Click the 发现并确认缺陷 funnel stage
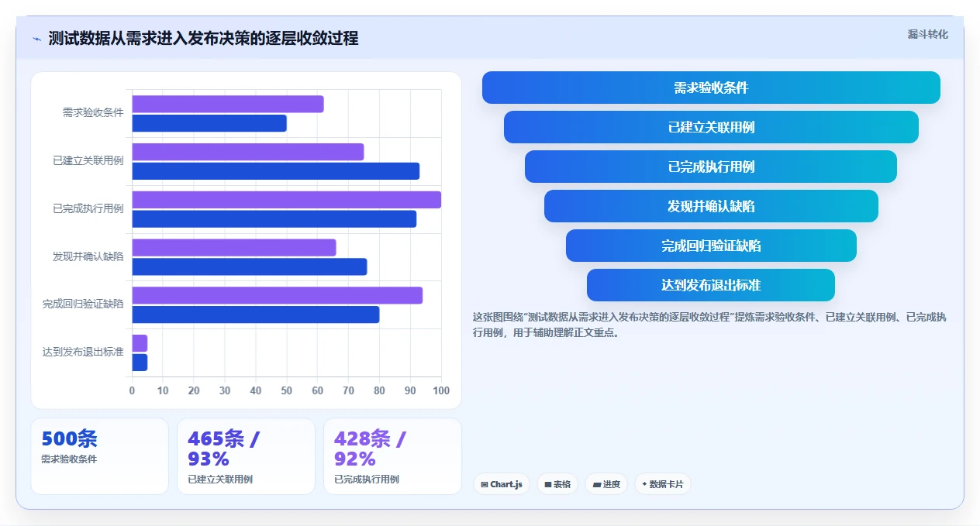The height and width of the screenshot is (526, 980). 711,206
